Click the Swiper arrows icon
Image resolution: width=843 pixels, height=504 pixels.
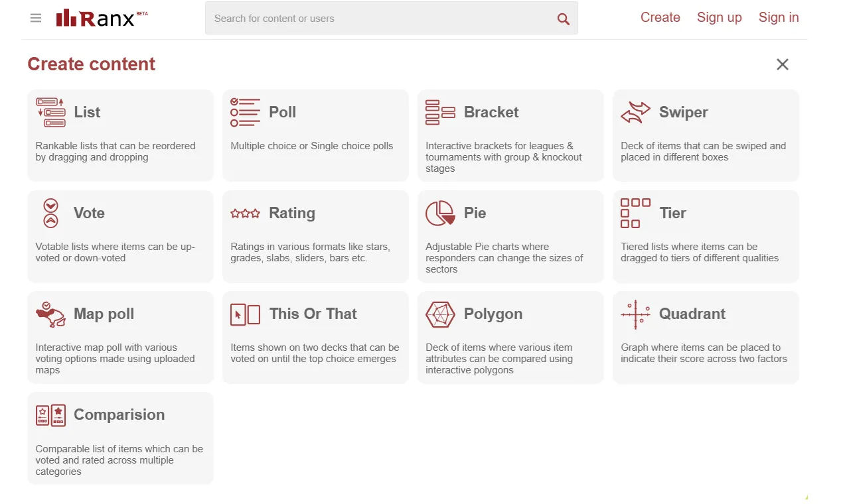pos(635,112)
